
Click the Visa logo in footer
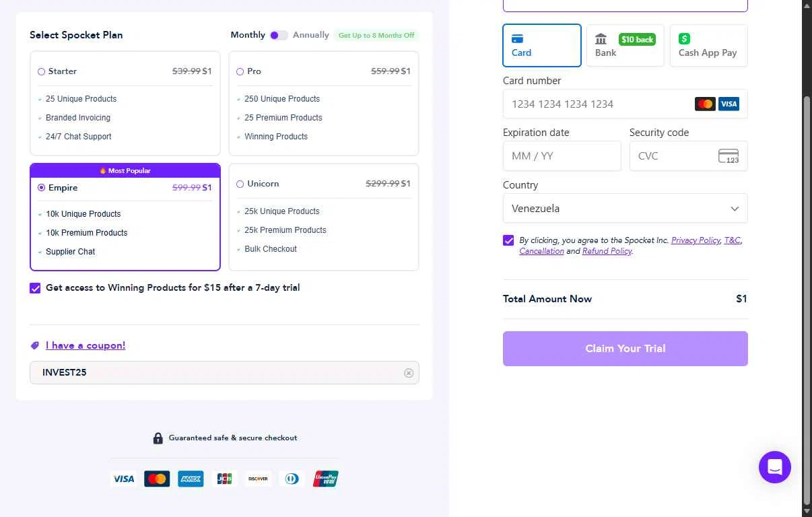coord(123,479)
